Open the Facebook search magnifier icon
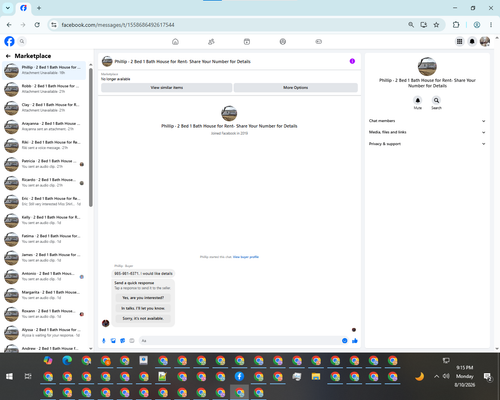The height and width of the screenshot is (400, 500). pyautogui.click(x=22, y=41)
